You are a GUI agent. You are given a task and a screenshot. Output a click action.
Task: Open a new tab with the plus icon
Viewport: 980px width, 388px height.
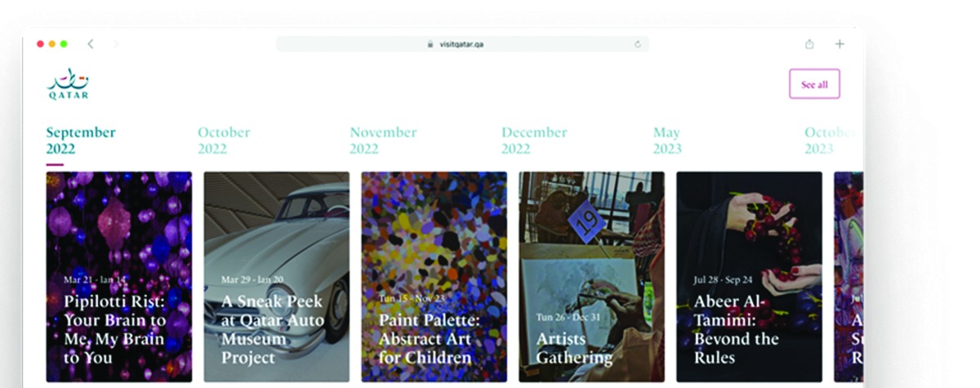coord(840,44)
